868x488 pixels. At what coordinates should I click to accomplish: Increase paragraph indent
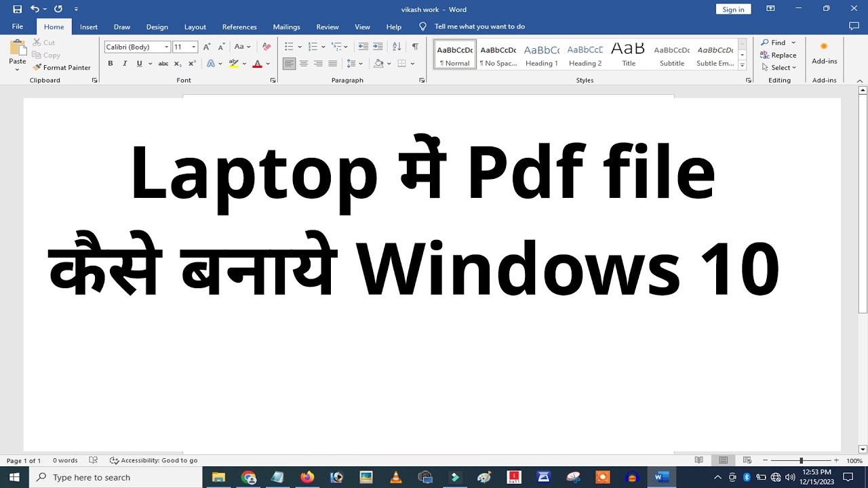click(378, 47)
